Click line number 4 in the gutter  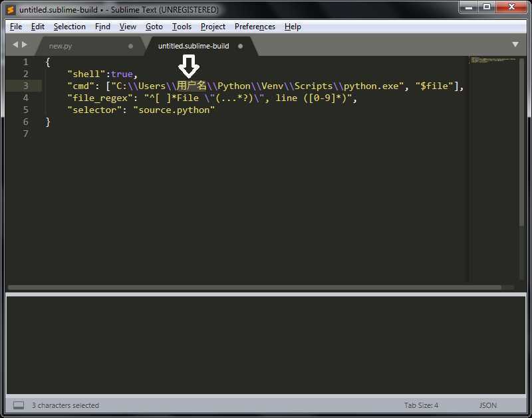tap(25, 98)
